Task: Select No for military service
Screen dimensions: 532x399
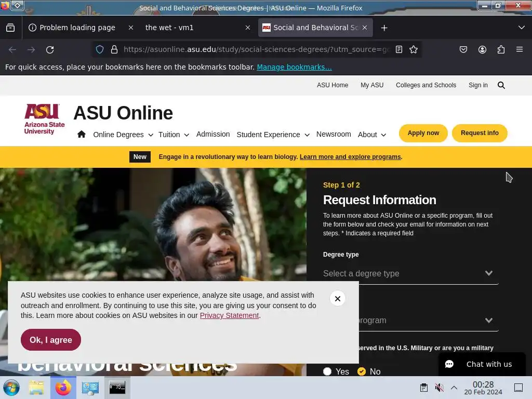Action: pyautogui.click(x=362, y=371)
